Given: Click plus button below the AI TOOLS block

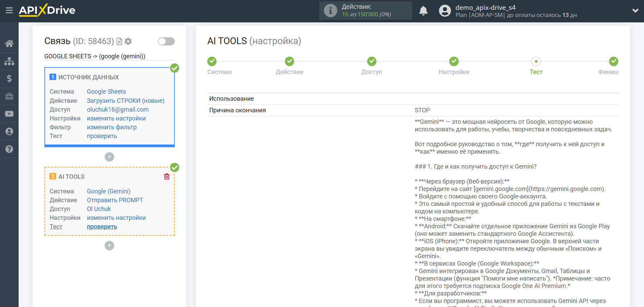Looking at the screenshot, I should pyautogui.click(x=109, y=246).
